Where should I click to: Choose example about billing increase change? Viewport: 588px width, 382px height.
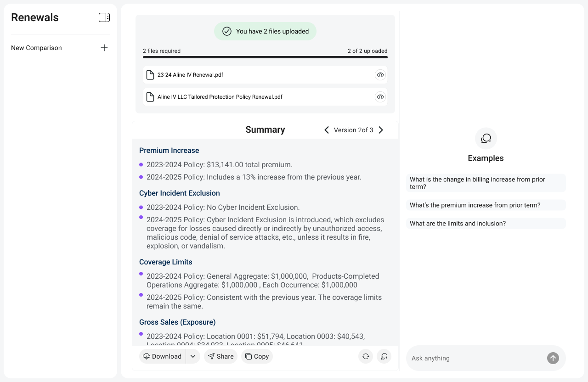(486, 183)
